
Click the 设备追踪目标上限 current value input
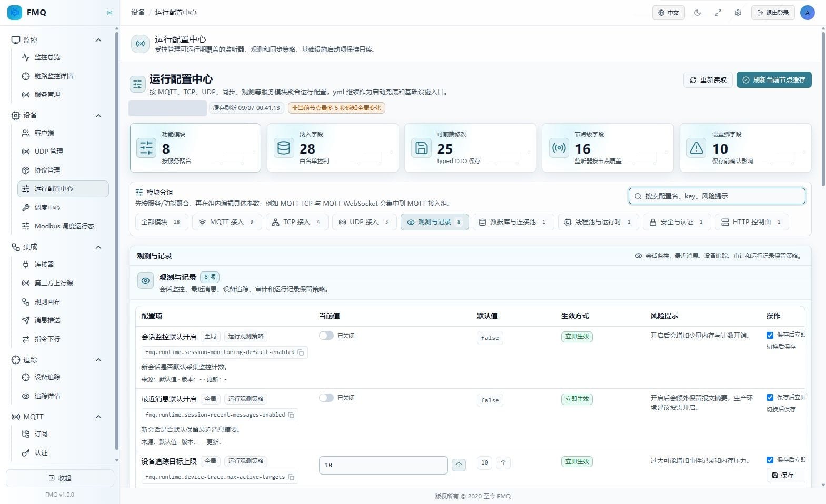pos(383,465)
